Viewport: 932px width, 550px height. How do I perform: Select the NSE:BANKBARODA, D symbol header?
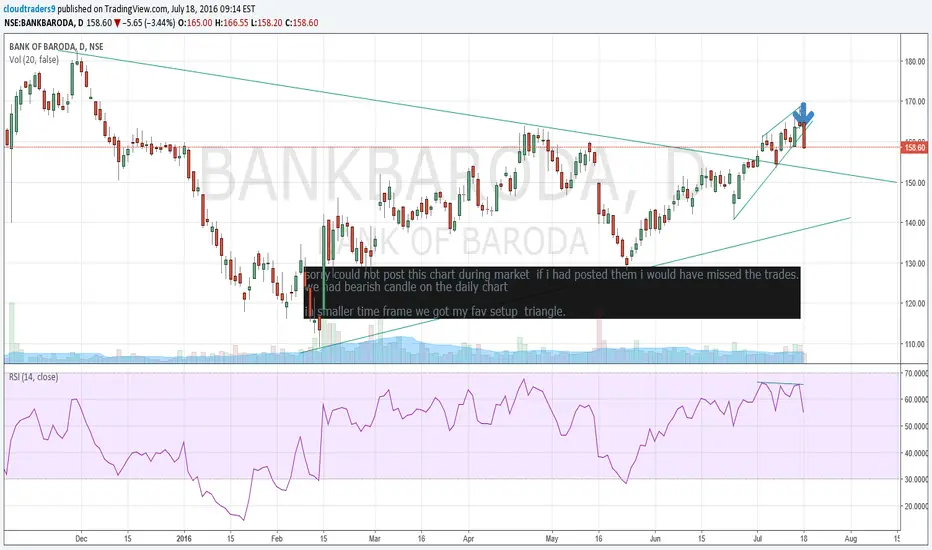pos(43,23)
